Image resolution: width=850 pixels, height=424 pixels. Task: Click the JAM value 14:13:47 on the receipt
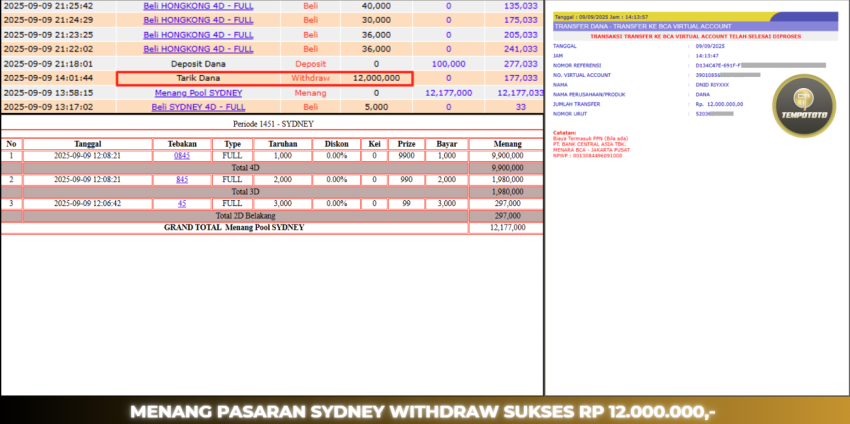coord(707,55)
